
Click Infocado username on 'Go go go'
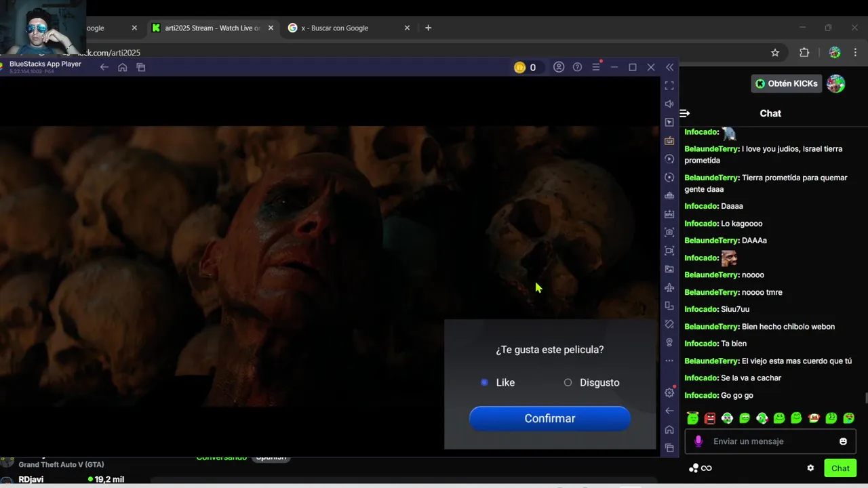tap(701, 395)
